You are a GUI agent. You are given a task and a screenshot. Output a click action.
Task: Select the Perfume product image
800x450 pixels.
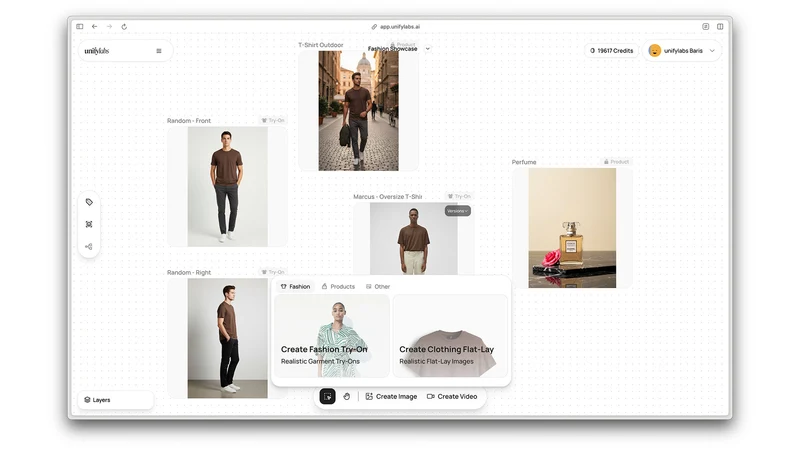click(x=572, y=228)
